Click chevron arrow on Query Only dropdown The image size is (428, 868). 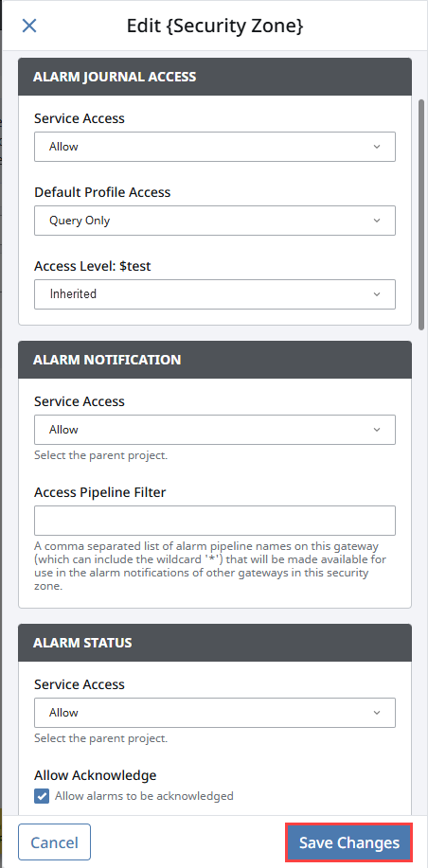377,221
